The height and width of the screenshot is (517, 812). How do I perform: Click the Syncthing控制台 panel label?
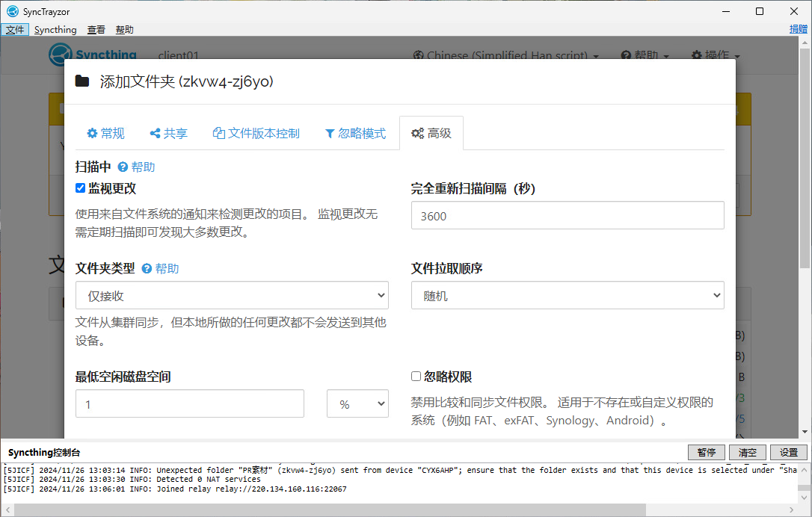(x=44, y=452)
